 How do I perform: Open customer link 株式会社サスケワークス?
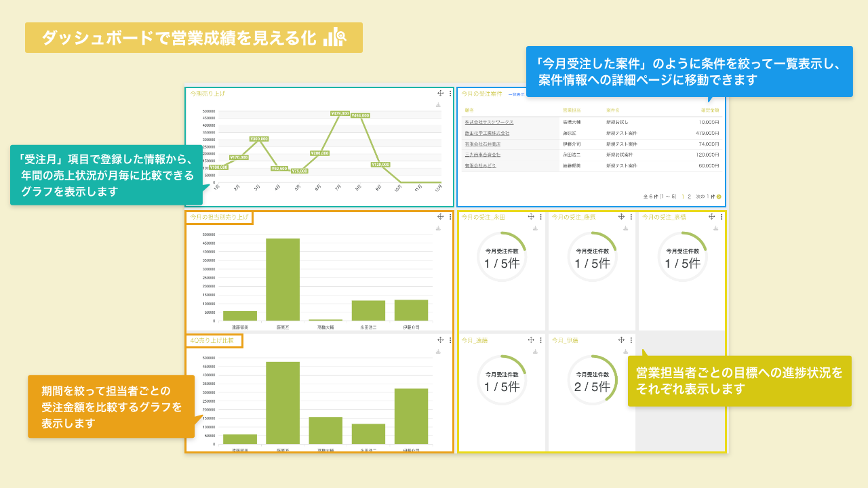488,122
